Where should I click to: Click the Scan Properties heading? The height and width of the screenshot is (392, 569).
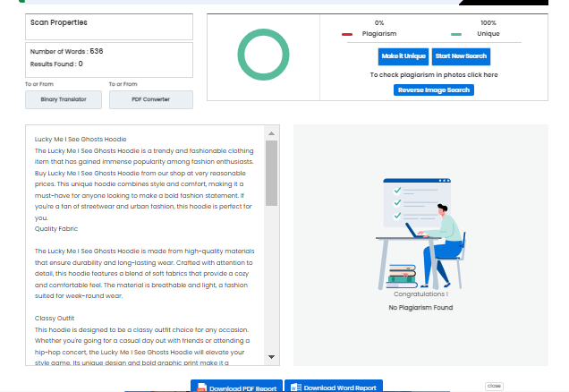pos(59,22)
